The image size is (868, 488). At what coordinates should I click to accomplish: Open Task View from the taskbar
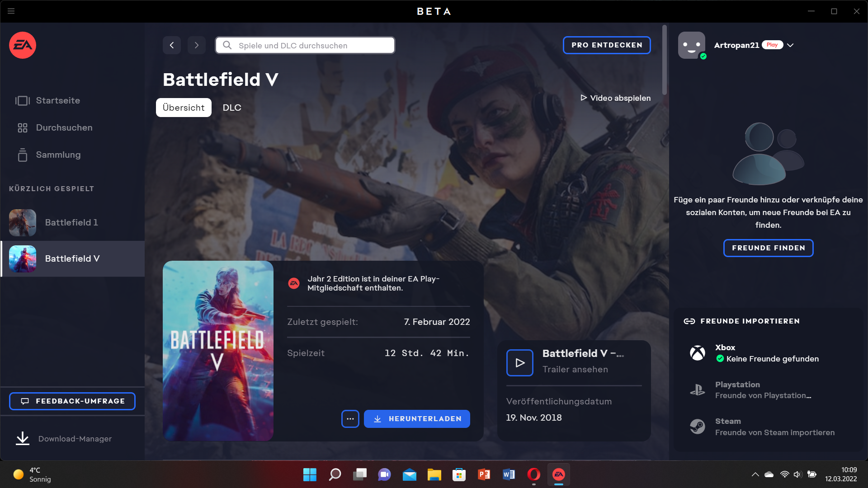[359, 474]
